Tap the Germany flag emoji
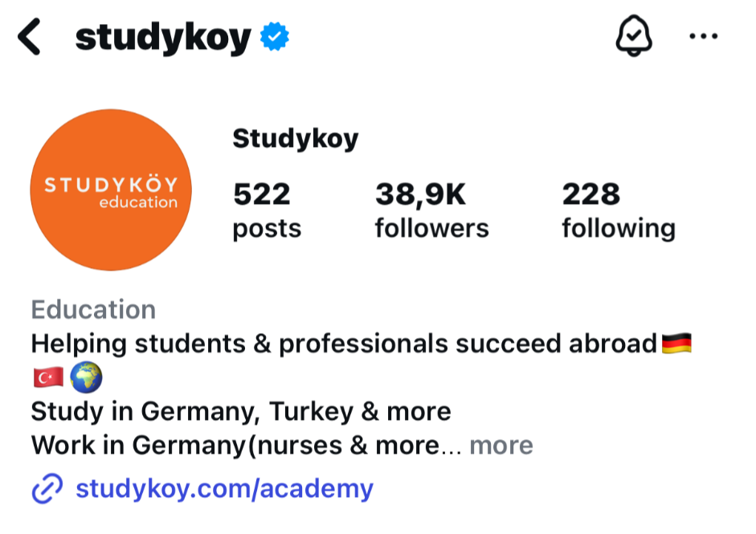The height and width of the screenshot is (534, 756). point(676,344)
